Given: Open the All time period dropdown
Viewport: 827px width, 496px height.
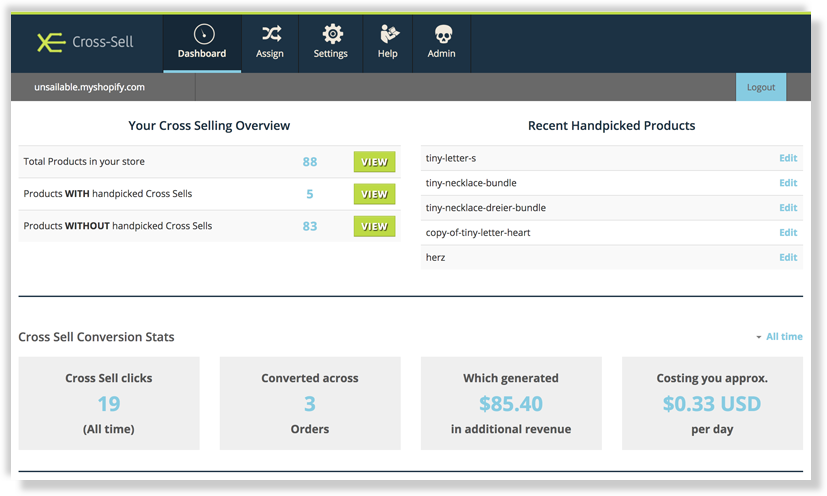Looking at the screenshot, I should point(784,337).
